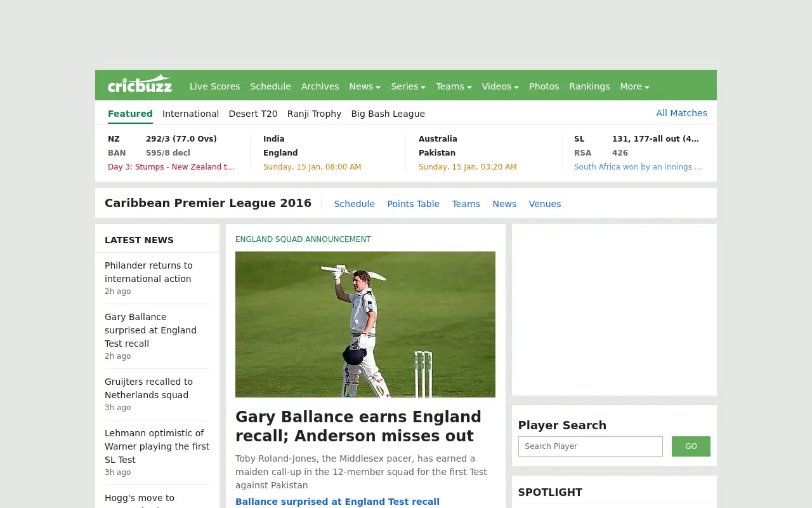Image resolution: width=812 pixels, height=508 pixels.
Task: Click the green GO button
Action: pos(691,446)
